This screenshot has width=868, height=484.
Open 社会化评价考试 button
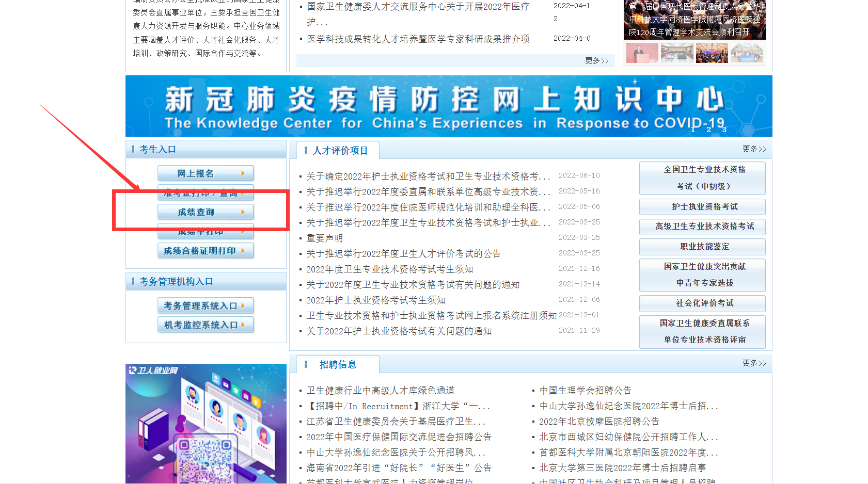point(702,303)
